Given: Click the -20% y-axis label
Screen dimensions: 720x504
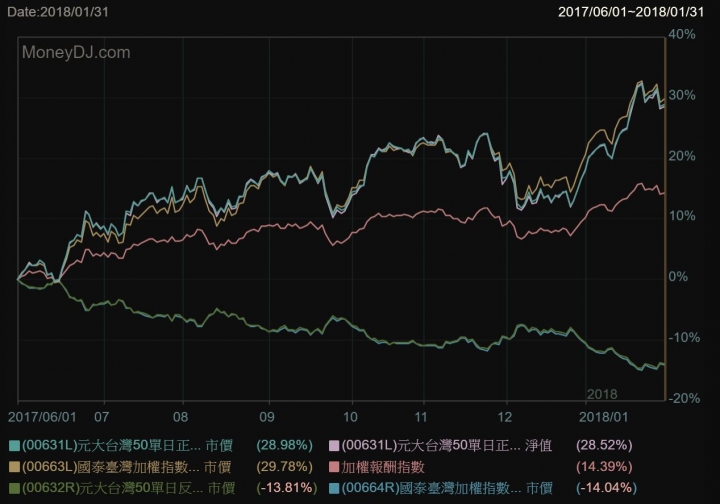Looking at the screenshot, I should tap(684, 398).
